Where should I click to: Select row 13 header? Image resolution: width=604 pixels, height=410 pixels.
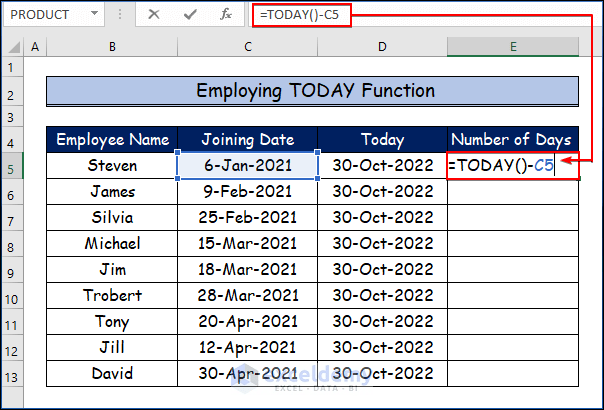coord(12,374)
